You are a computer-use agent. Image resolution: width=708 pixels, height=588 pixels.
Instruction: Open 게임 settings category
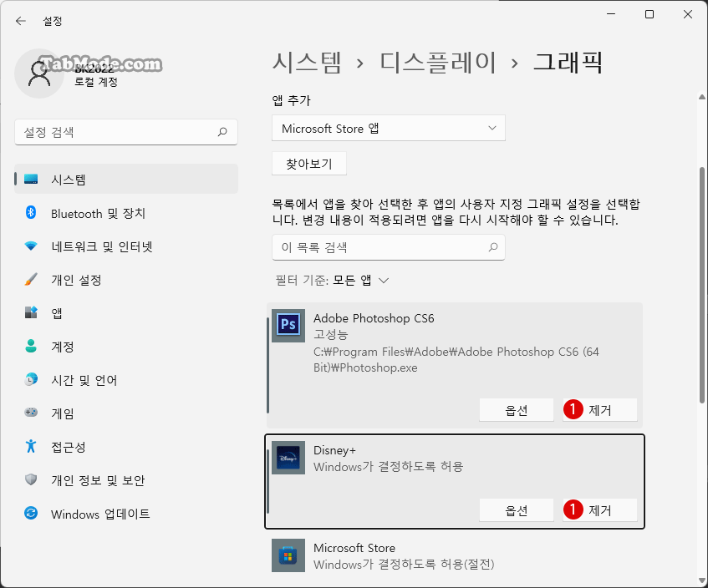126,413
